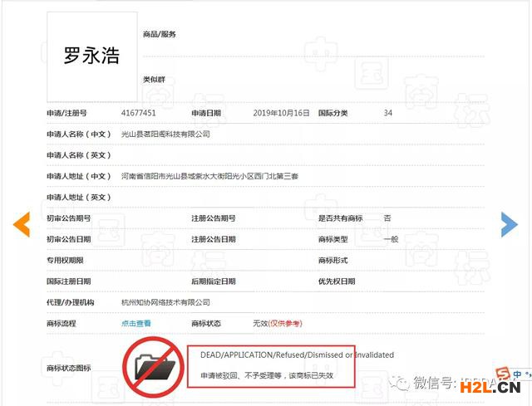This screenshot has width=532, height=406.
Task: Select application date 2019年10月16日
Action: coord(281,113)
